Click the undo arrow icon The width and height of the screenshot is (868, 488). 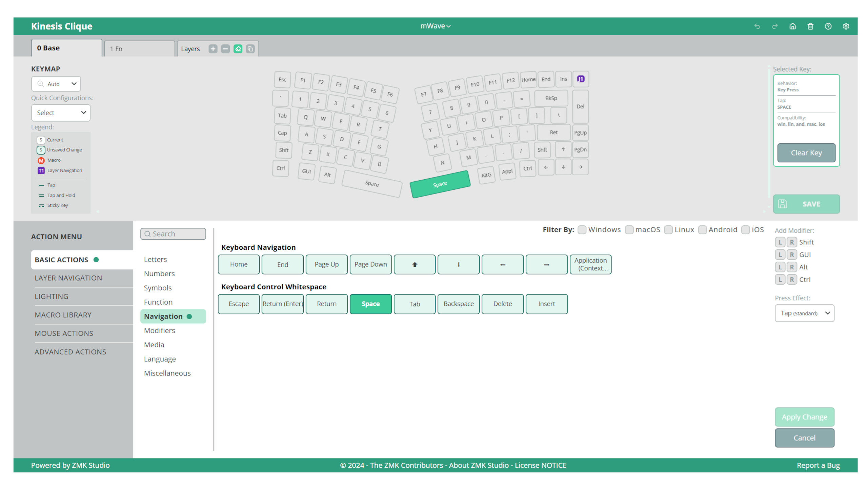click(x=757, y=26)
